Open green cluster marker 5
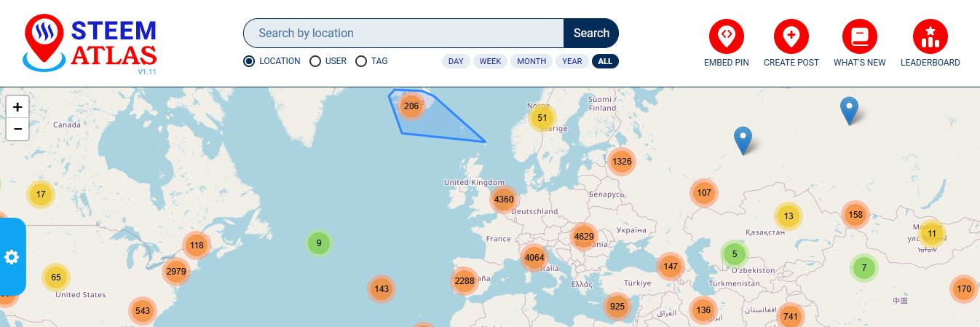 pos(735,254)
